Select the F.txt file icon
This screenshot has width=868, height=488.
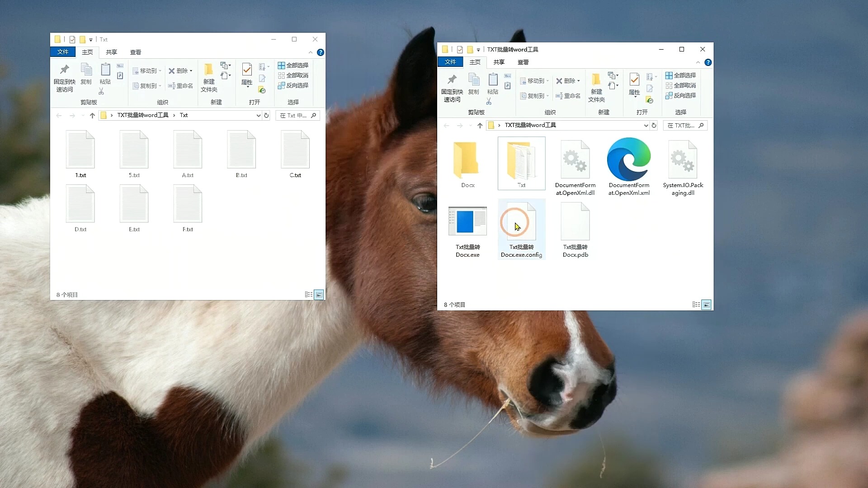(188, 204)
